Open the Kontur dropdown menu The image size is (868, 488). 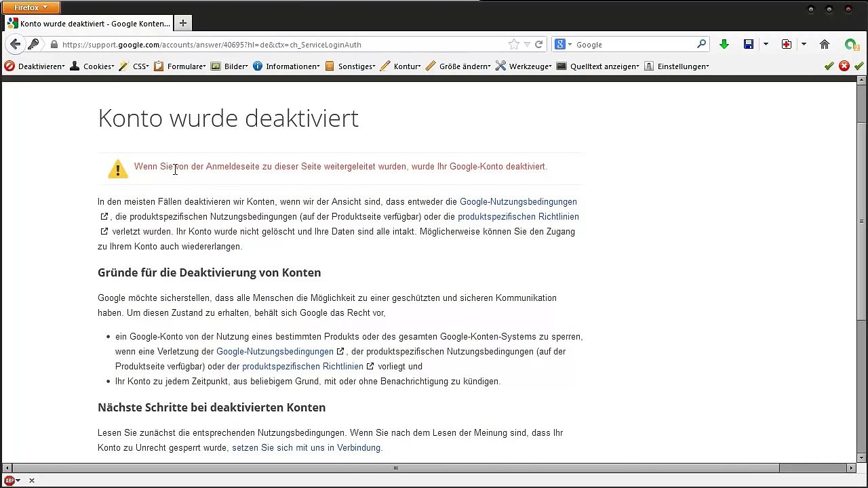pos(401,66)
